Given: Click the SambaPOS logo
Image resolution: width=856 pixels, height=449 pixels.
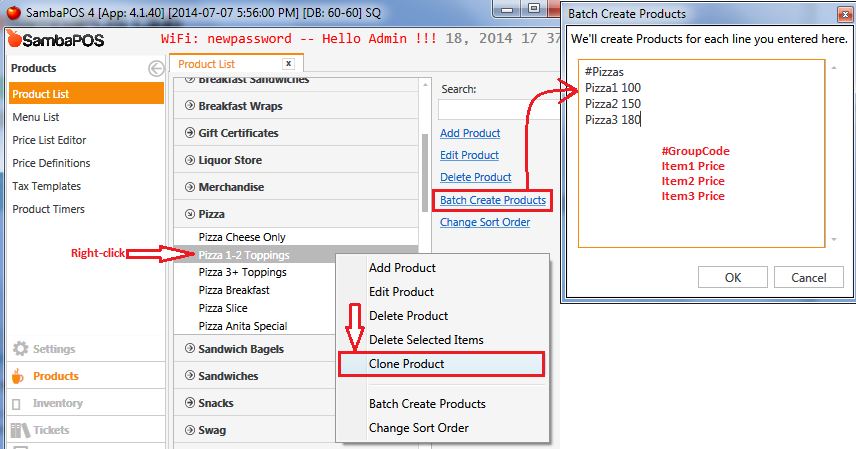Looking at the screenshot, I should click(55, 40).
